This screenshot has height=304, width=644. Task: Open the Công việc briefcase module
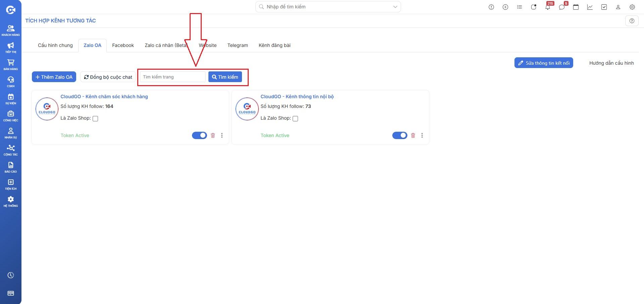click(11, 116)
